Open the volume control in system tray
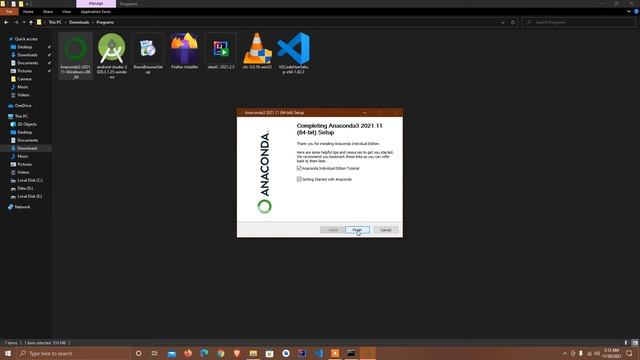 coord(597,353)
